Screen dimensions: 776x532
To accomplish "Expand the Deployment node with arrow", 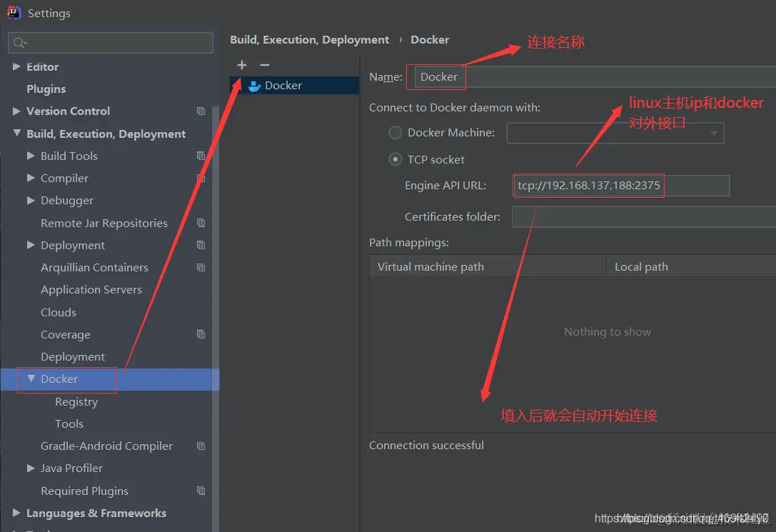I will [31, 244].
